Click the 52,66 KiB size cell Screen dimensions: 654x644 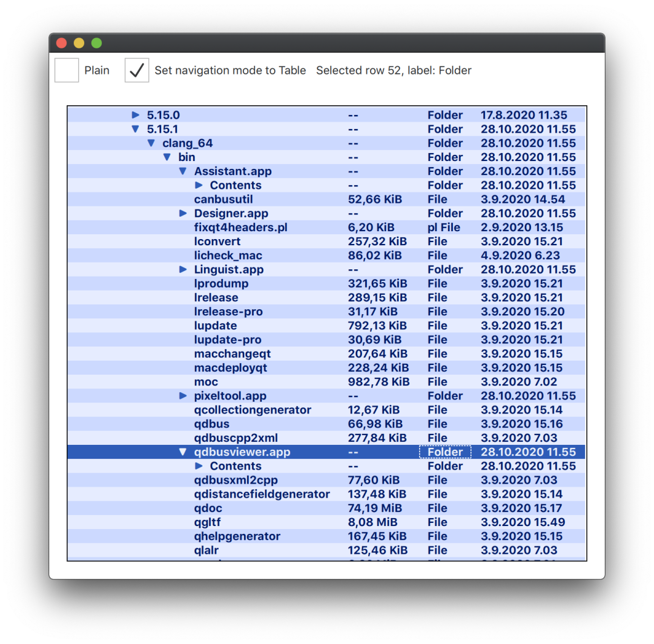tap(375, 199)
